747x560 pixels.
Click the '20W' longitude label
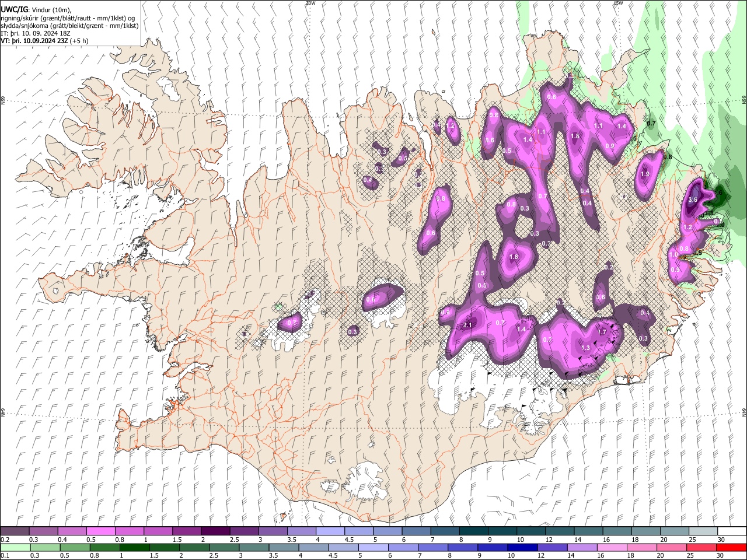(310, 3)
